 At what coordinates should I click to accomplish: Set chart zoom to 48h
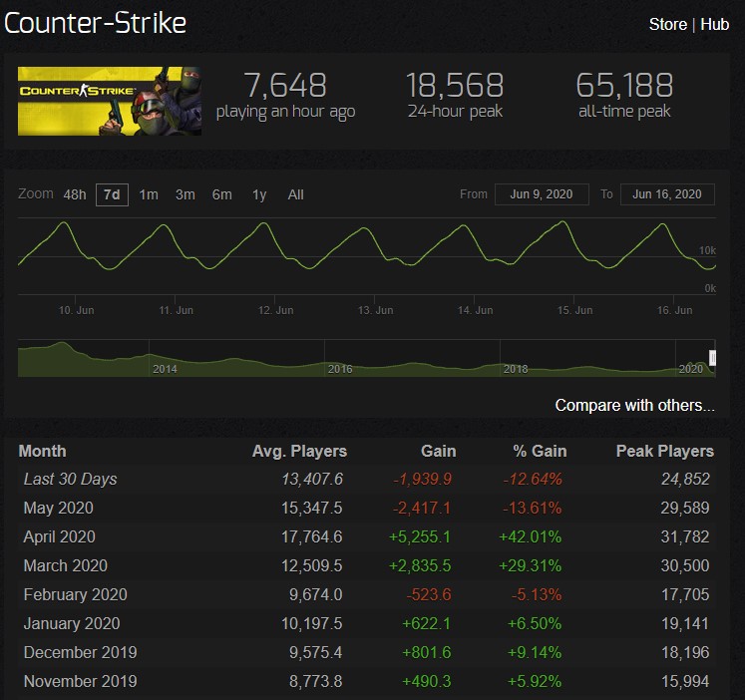coord(75,194)
